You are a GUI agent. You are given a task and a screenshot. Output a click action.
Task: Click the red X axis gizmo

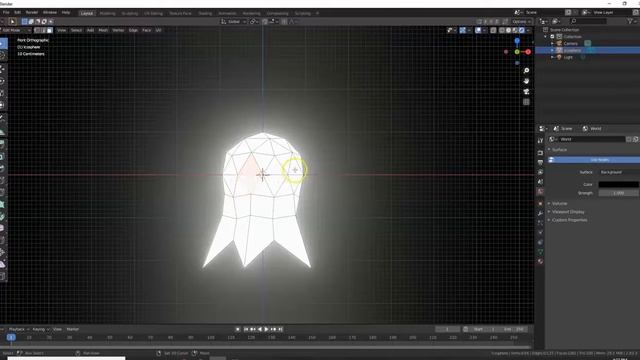click(x=528, y=52)
